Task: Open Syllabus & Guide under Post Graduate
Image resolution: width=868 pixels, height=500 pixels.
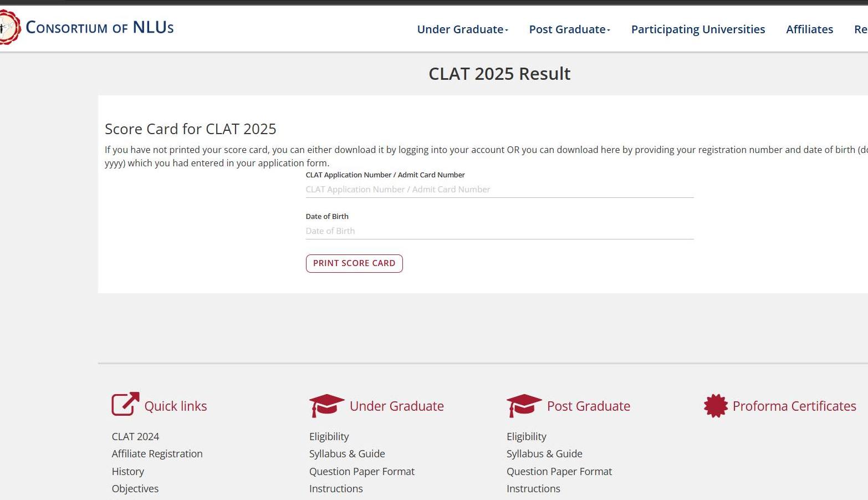Action: (x=544, y=454)
